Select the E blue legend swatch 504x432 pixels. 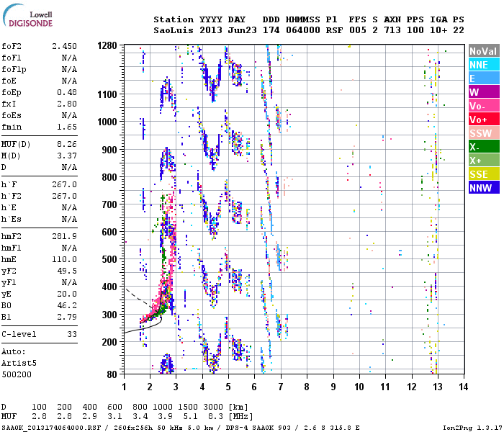[484, 78]
